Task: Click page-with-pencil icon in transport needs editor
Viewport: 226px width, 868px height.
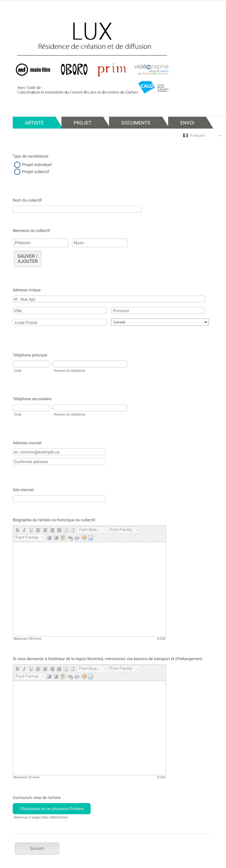Action: 91,676
